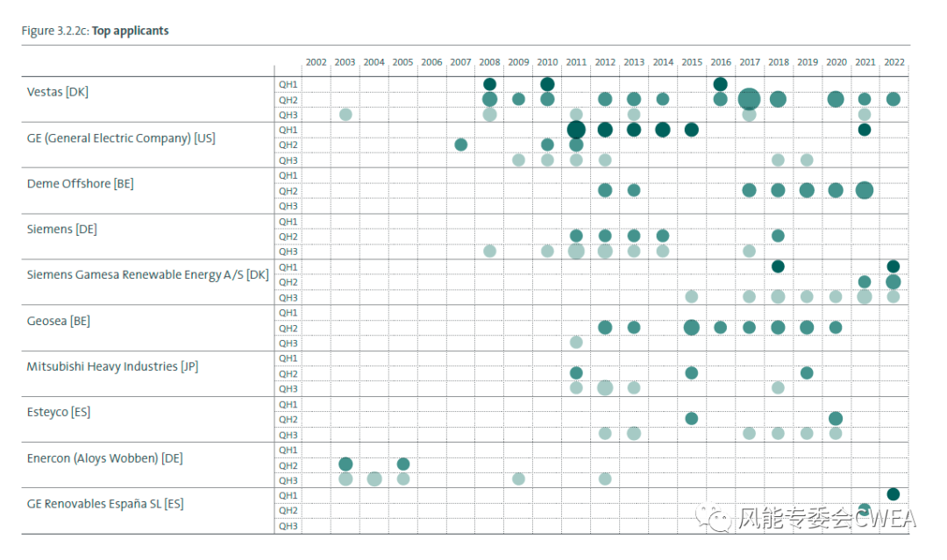Click the dark Vestas QH1 2008 bubble
The height and width of the screenshot is (560, 947).
click(490, 84)
